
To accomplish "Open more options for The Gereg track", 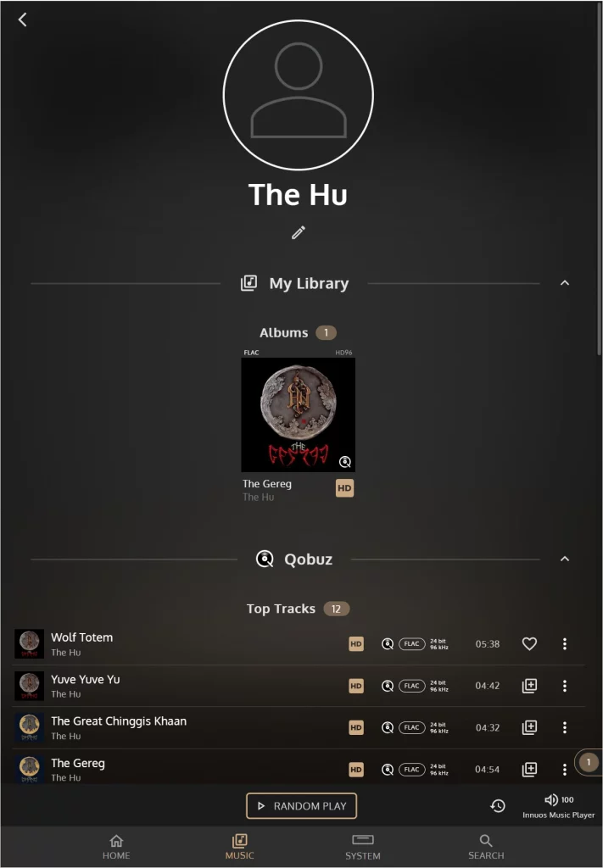I will [x=564, y=770].
